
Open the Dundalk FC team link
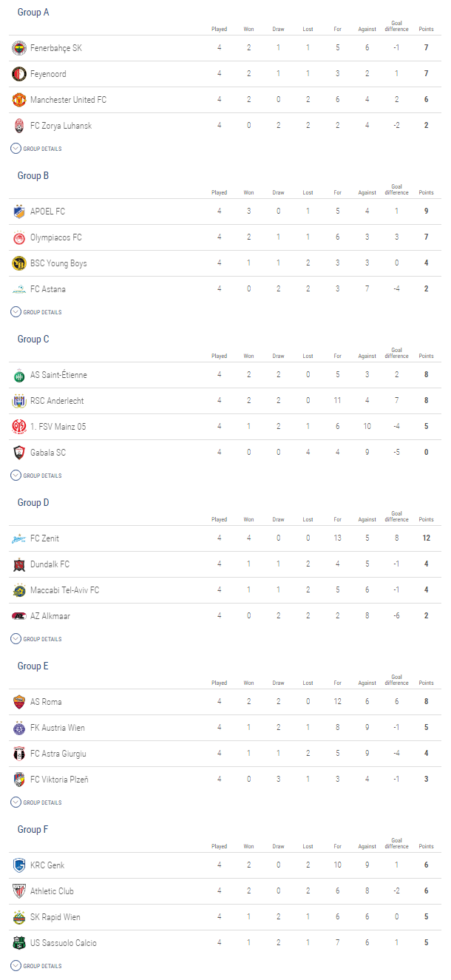point(50,564)
